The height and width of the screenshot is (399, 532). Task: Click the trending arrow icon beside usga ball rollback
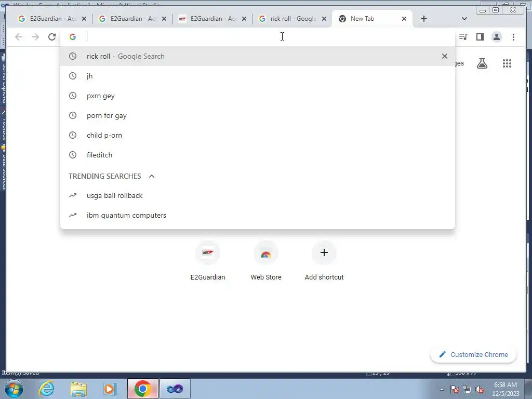73,195
